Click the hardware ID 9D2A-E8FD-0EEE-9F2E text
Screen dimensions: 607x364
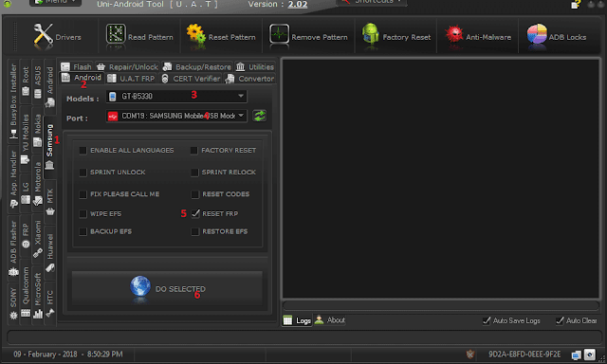(524, 354)
